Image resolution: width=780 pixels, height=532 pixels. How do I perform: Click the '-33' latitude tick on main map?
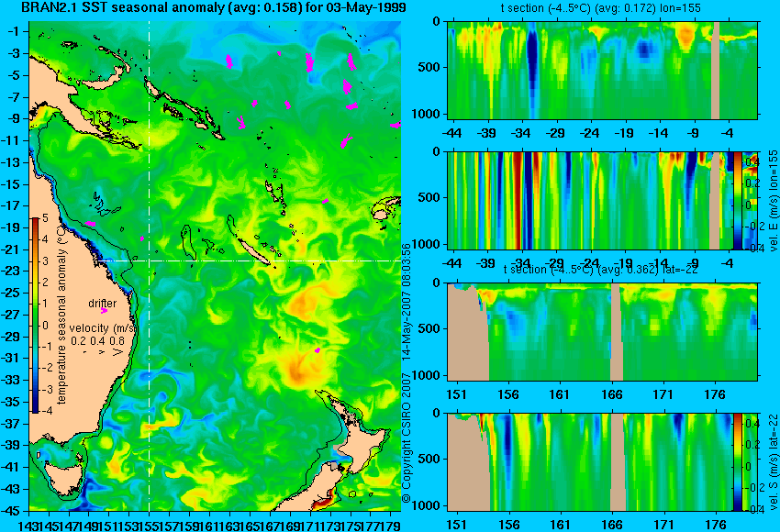(13, 380)
